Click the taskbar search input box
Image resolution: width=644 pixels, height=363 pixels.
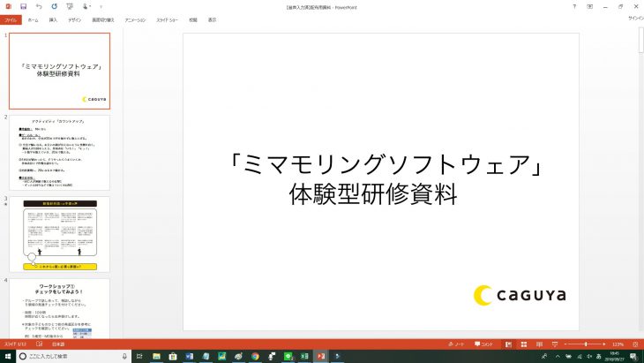coord(74,356)
